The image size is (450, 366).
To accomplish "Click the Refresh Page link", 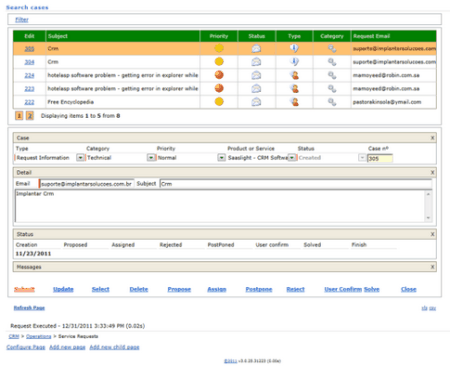I will pyautogui.click(x=29, y=308).
